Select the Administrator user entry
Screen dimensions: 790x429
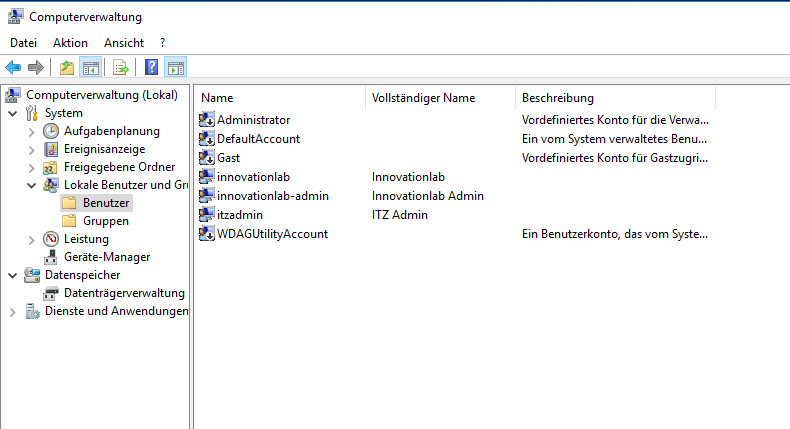click(253, 120)
